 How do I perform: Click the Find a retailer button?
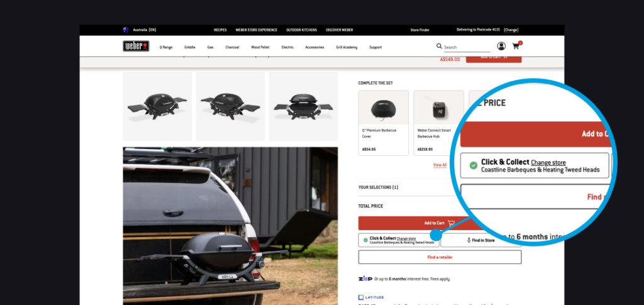(440, 257)
